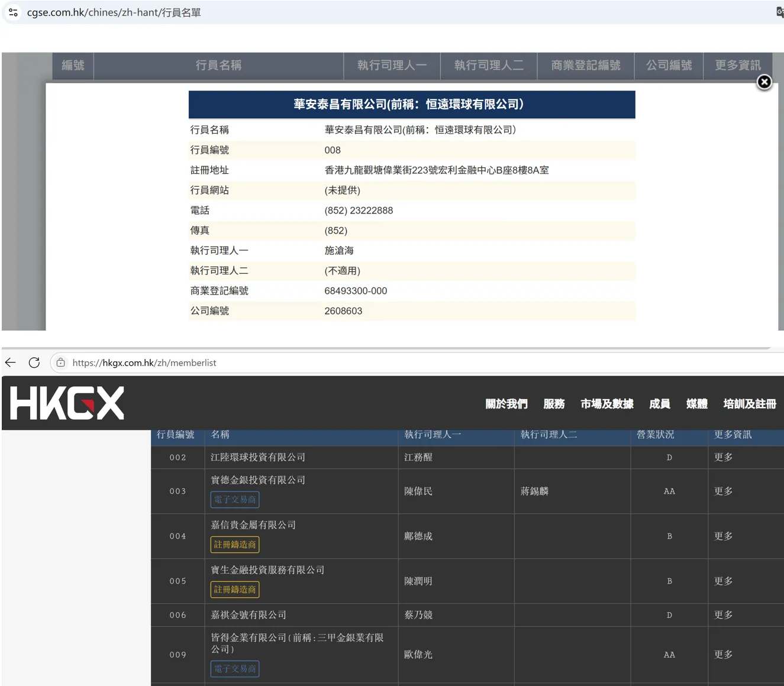Open 成員 menu on HKGX
Screen dimensions: 784x686
coord(660,404)
